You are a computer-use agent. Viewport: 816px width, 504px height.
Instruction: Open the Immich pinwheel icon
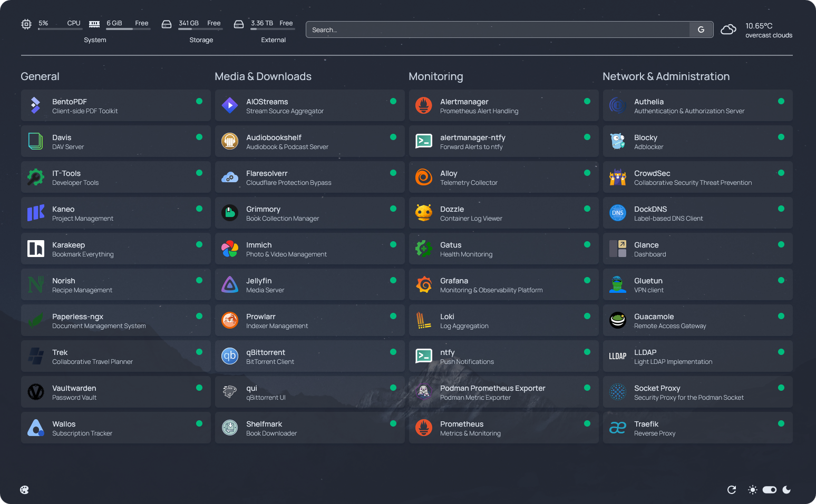[230, 249]
